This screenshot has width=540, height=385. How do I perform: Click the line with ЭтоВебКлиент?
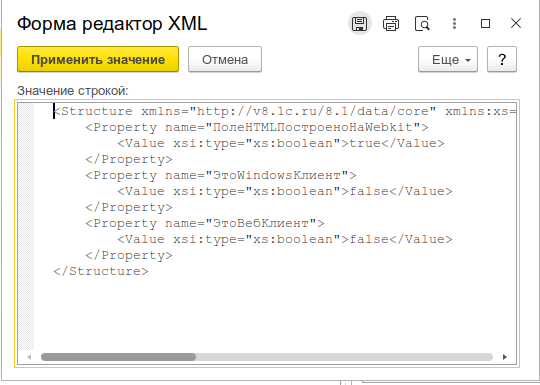(205, 223)
